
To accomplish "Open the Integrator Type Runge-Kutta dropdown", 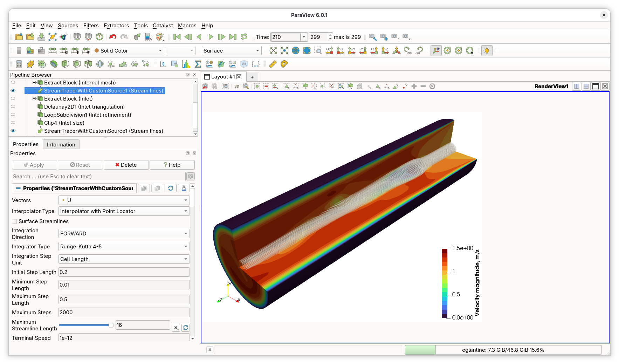I will click(124, 247).
